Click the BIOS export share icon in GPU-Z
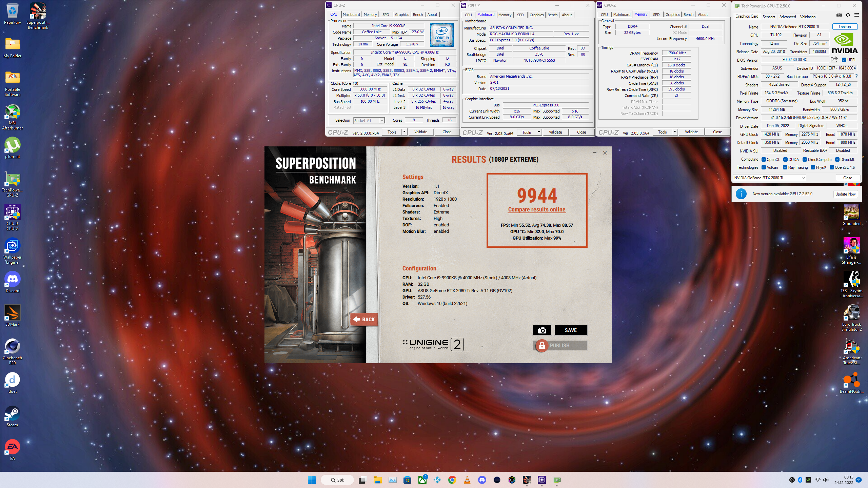Viewport: 868px width, 488px height. tap(834, 60)
